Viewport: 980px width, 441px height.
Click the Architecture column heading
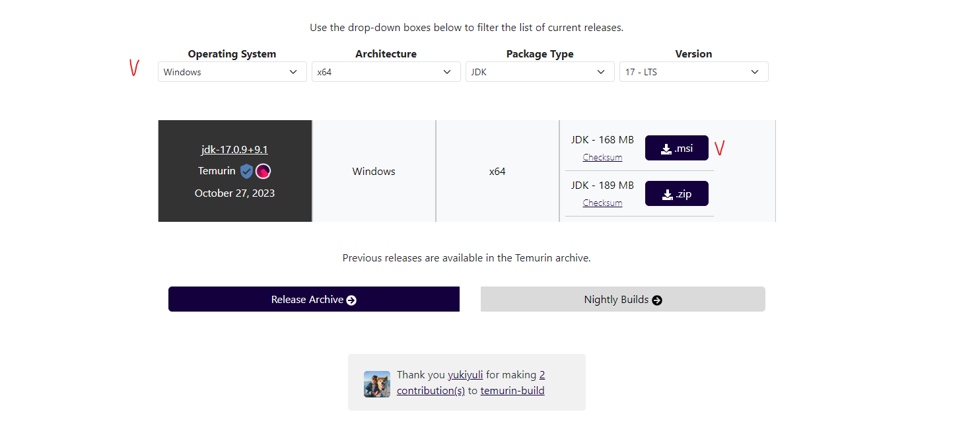pos(386,54)
